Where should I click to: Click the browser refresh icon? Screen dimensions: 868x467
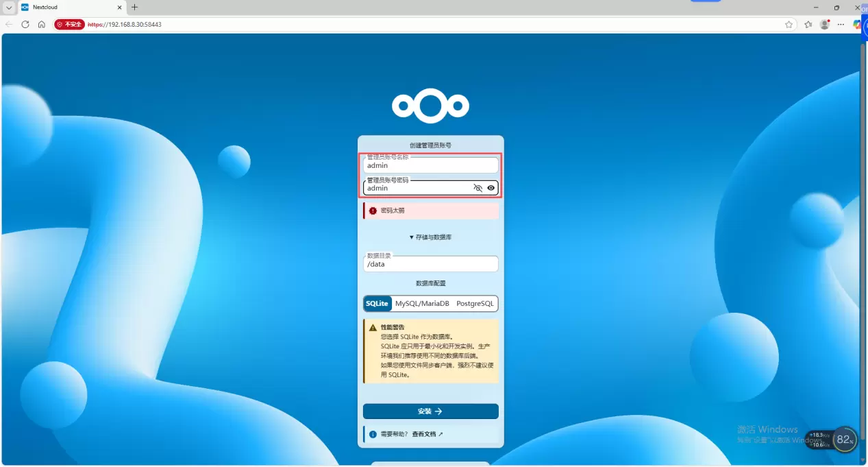[x=25, y=24]
